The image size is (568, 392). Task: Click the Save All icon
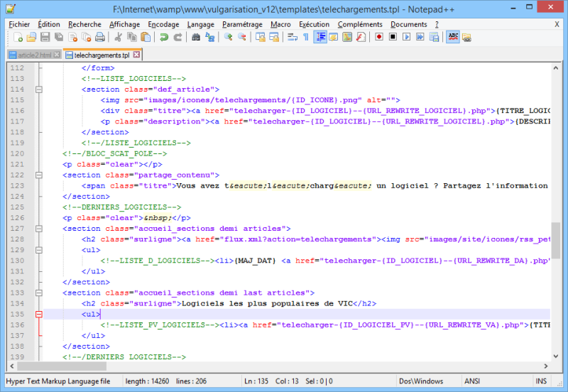(x=59, y=37)
